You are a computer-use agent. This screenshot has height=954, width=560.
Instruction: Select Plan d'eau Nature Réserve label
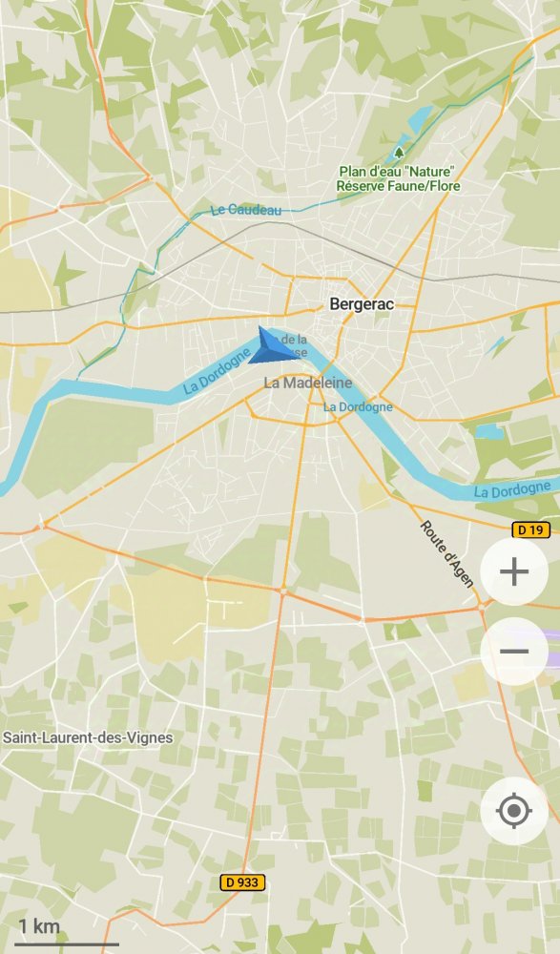tap(398, 179)
